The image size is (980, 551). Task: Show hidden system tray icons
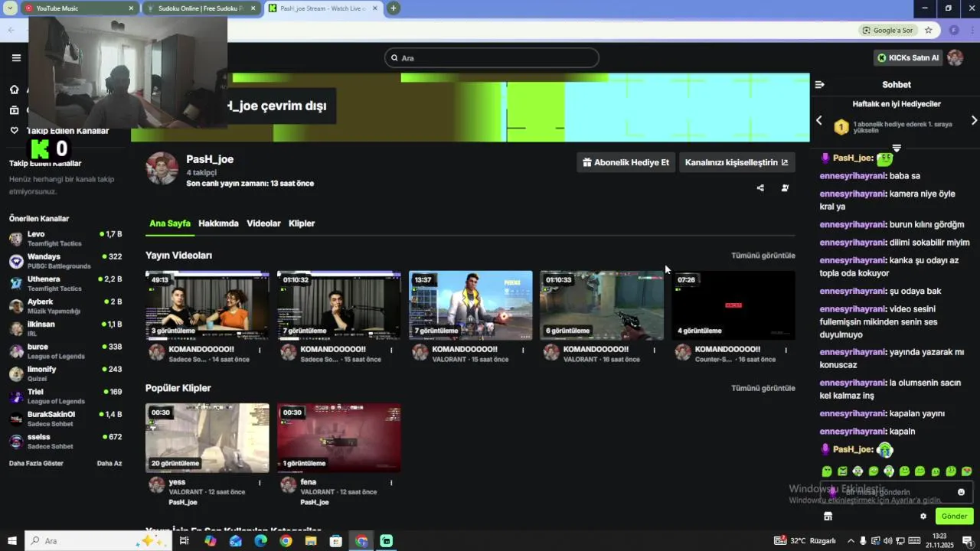click(x=850, y=541)
